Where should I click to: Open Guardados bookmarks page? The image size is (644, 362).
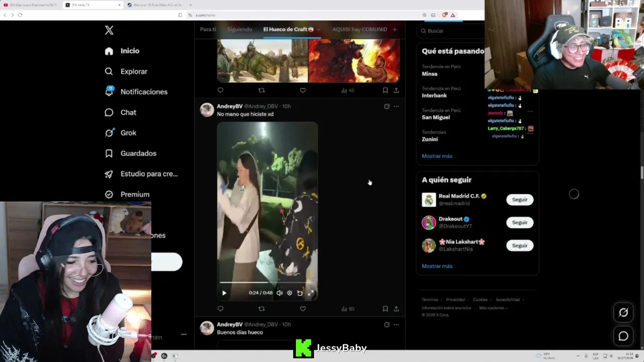[130, 153]
